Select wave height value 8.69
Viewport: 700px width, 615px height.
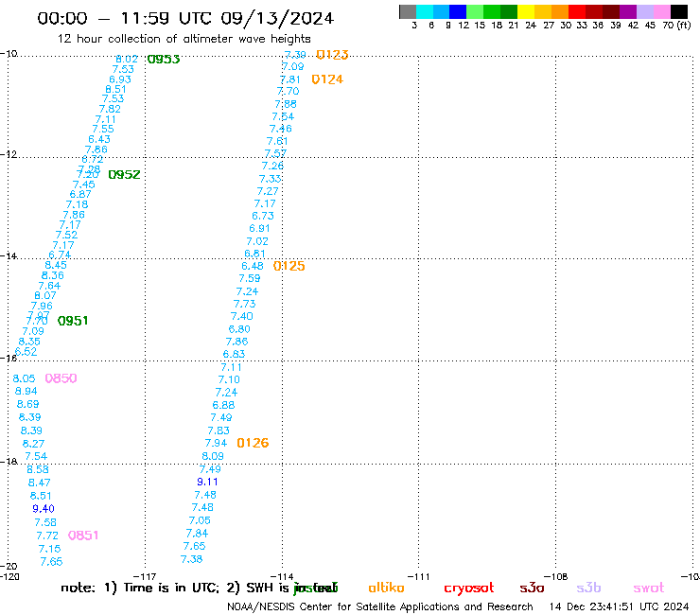point(27,404)
